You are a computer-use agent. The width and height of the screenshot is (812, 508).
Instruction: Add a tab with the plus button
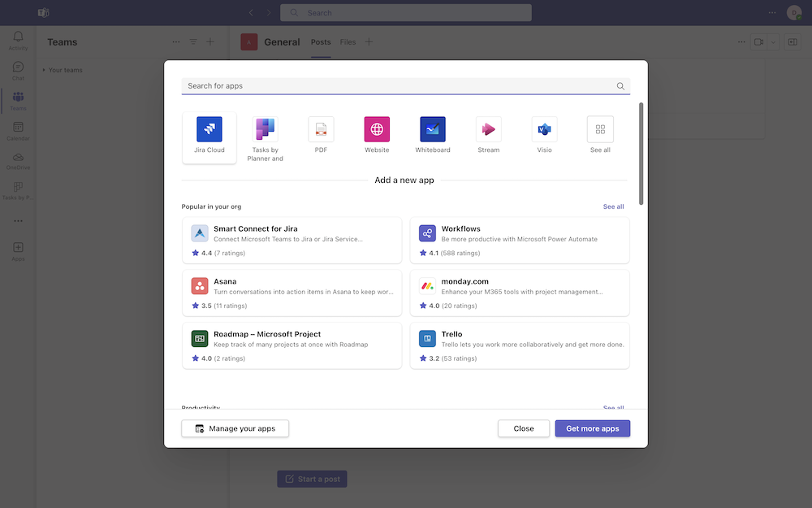pos(369,42)
